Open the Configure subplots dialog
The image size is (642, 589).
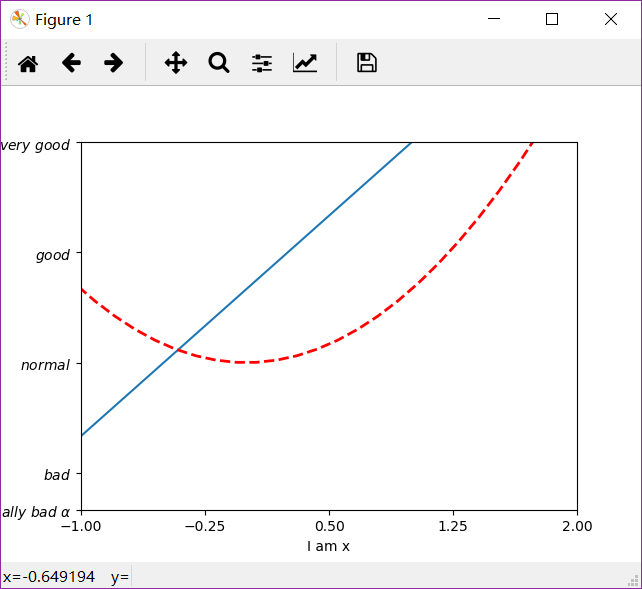262,63
